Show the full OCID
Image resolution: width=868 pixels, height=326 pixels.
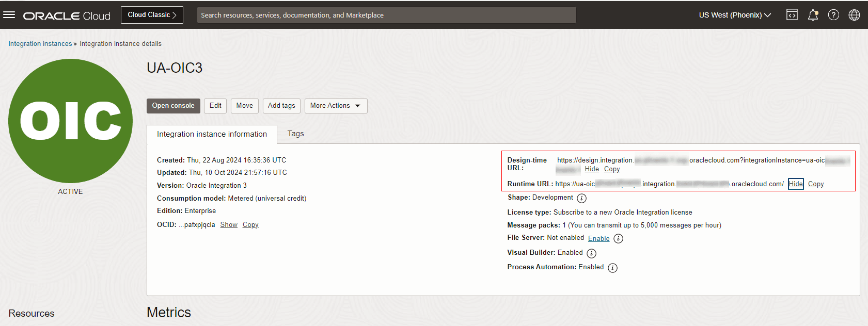click(x=229, y=225)
